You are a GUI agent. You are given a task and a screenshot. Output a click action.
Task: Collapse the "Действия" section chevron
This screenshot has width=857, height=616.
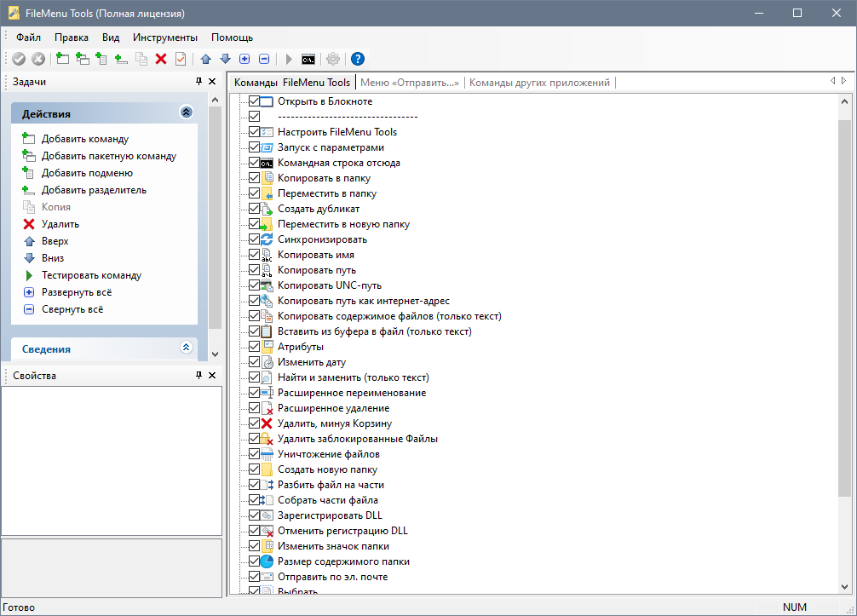pyautogui.click(x=187, y=112)
